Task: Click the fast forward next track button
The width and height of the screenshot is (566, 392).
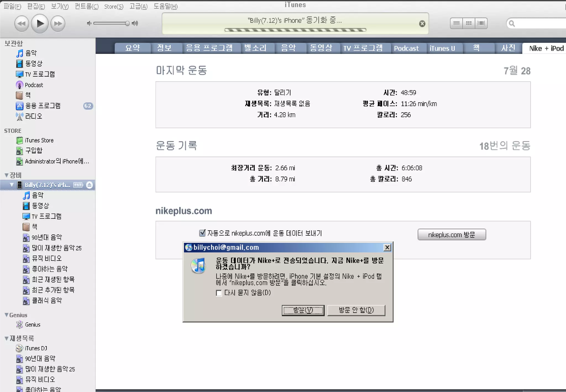Action: (x=58, y=23)
